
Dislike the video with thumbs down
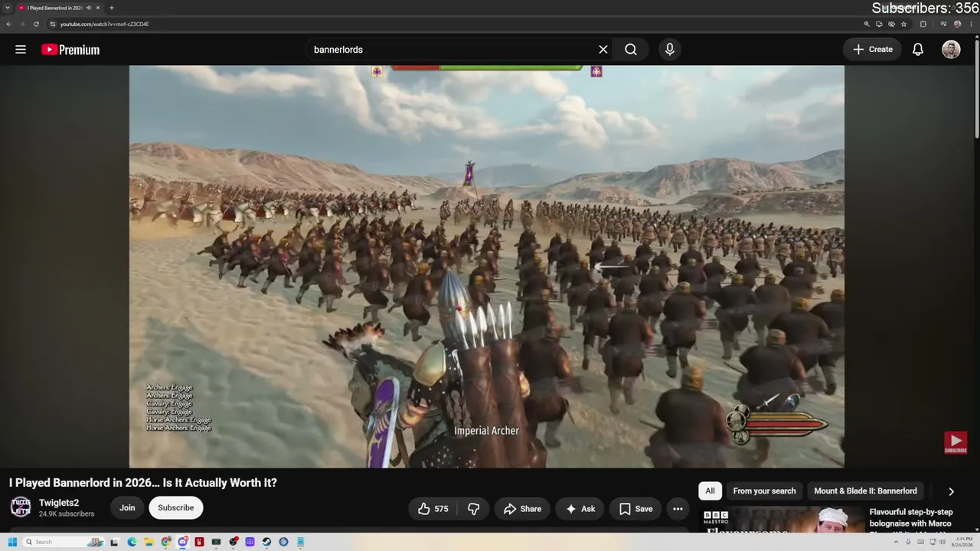(473, 509)
